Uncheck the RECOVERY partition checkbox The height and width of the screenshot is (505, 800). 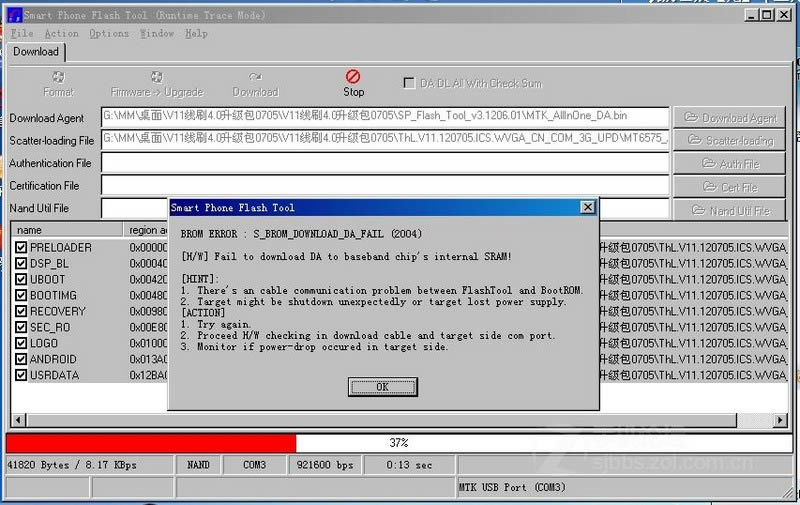pos(21,312)
